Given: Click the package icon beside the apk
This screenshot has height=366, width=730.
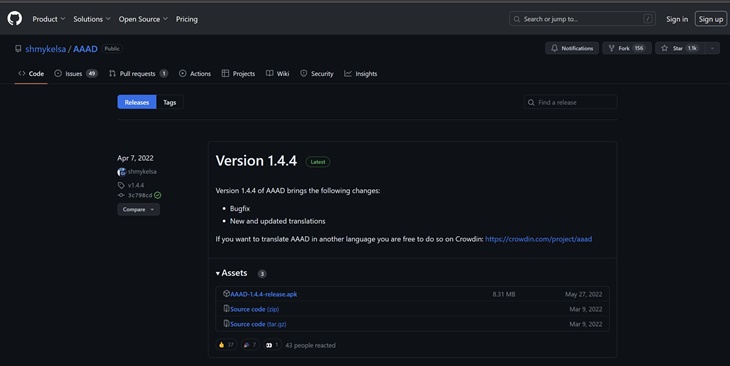Looking at the screenshot, I should [226, 294].
